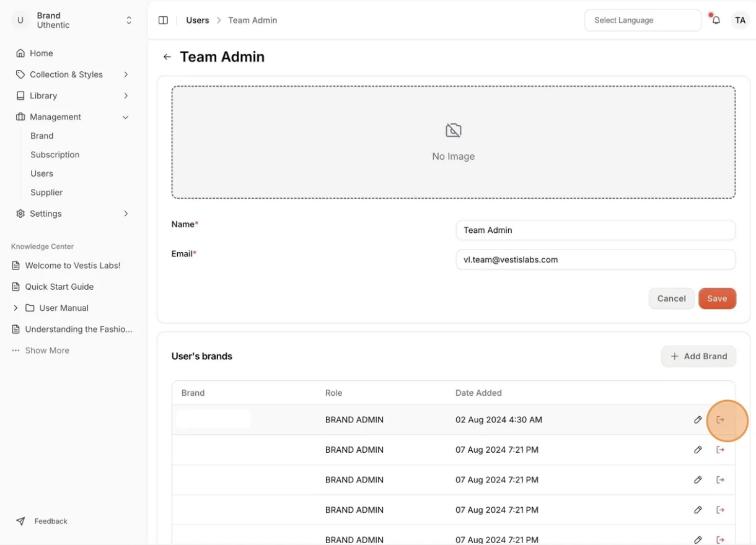The height and width of the screenshot is (545, 756).
Task: Click the Add Brand button
Action: [x=698, y=357]
